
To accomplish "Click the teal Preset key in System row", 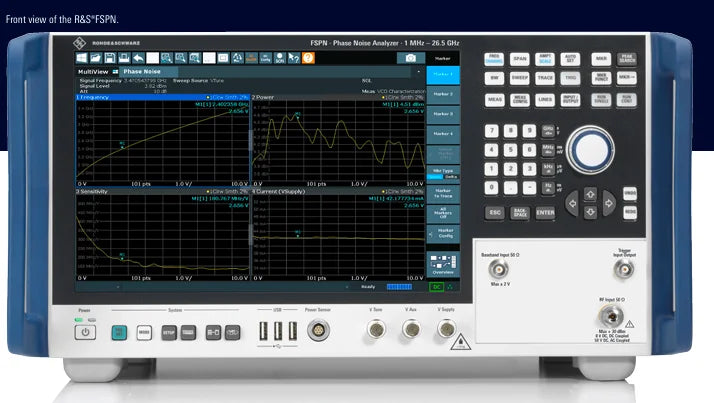I will tap(119, 332).
